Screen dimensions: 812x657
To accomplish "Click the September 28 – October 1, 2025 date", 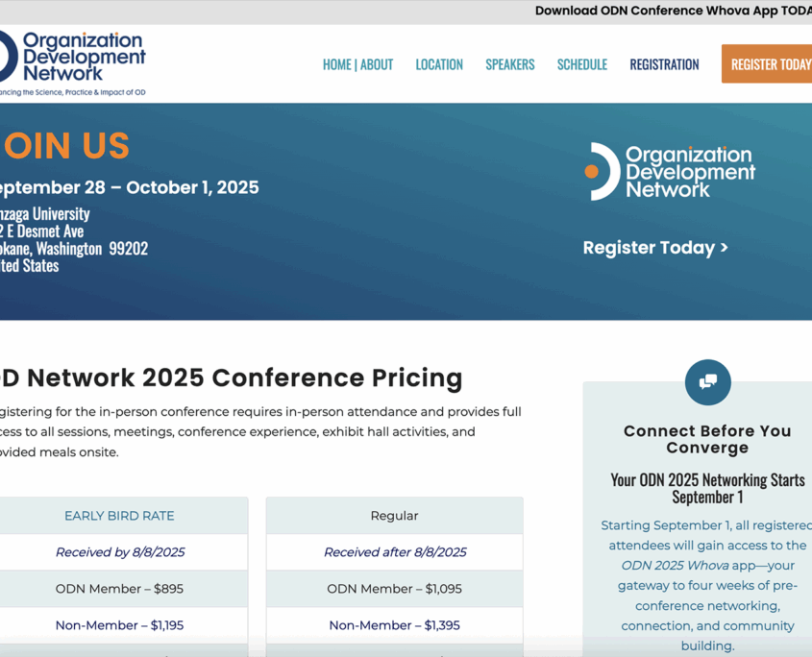I will coord(130,187).
